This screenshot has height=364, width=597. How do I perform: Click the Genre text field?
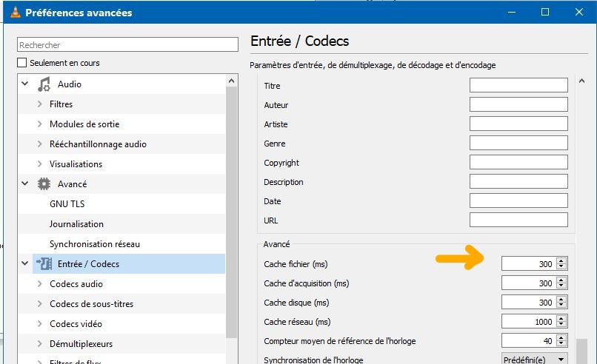tap(518, 143)
